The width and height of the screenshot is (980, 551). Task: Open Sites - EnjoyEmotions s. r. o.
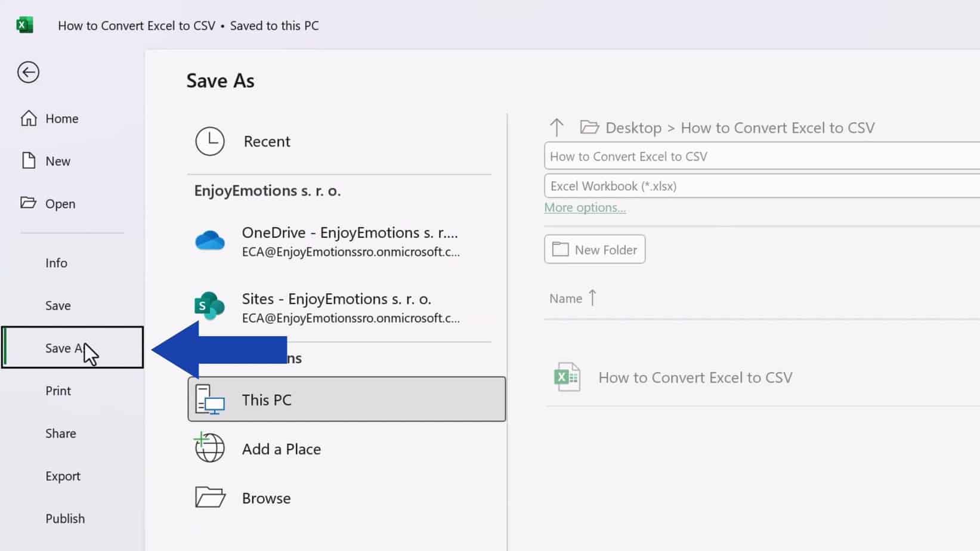pos(336,307)
